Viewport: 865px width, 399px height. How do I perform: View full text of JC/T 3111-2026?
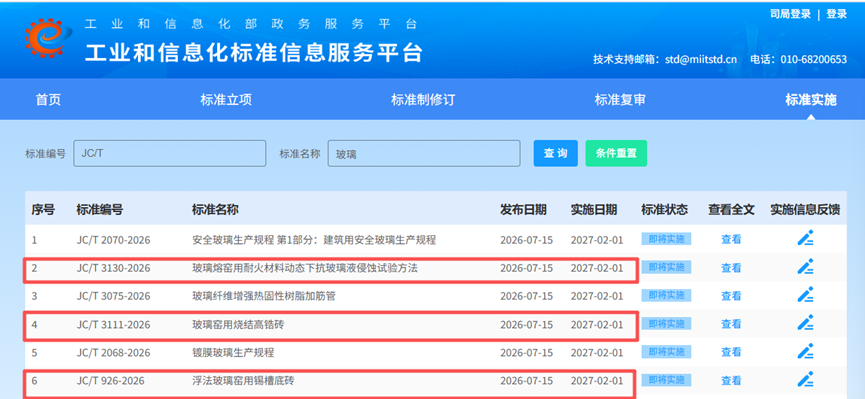(731, 324)
